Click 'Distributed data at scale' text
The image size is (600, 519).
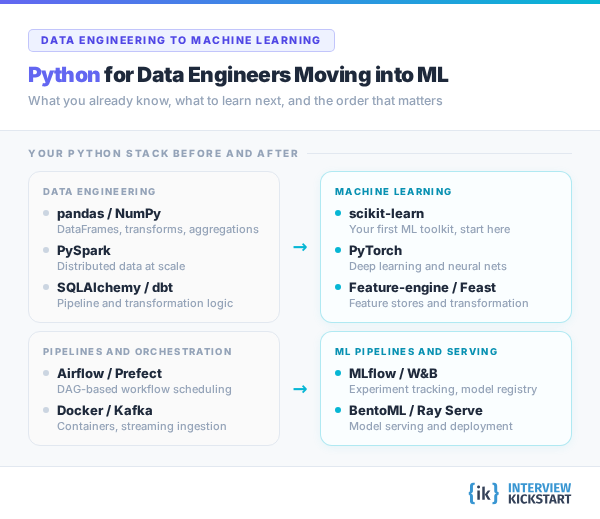(121, 266)
